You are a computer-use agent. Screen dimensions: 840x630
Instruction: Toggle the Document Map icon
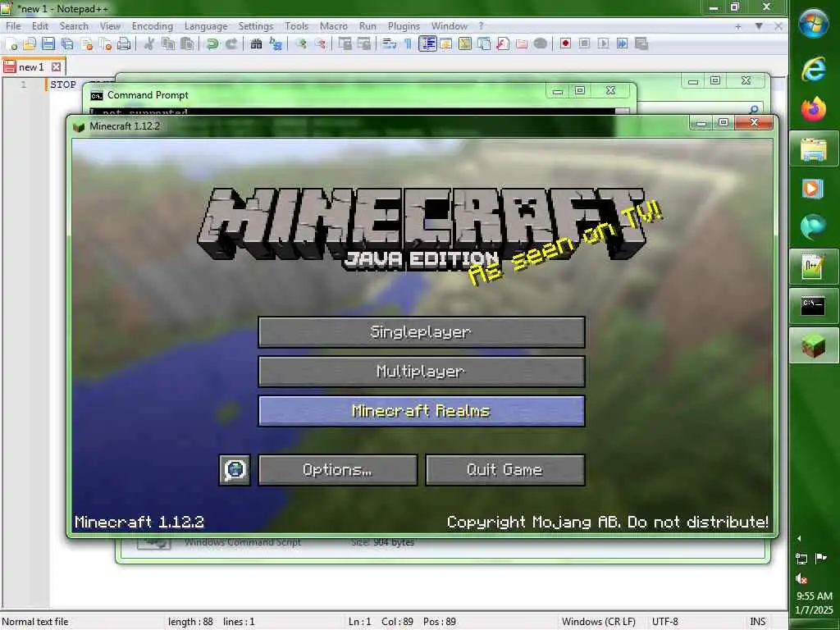[x=465, y=44]
